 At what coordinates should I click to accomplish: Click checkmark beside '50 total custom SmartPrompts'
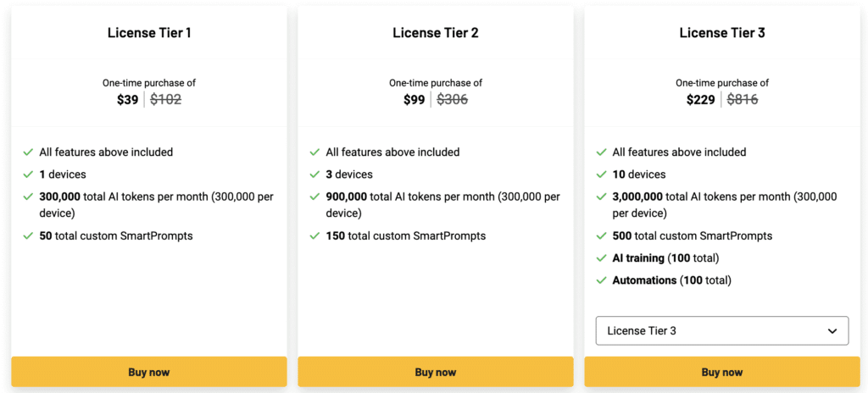(x=28, y=235)
